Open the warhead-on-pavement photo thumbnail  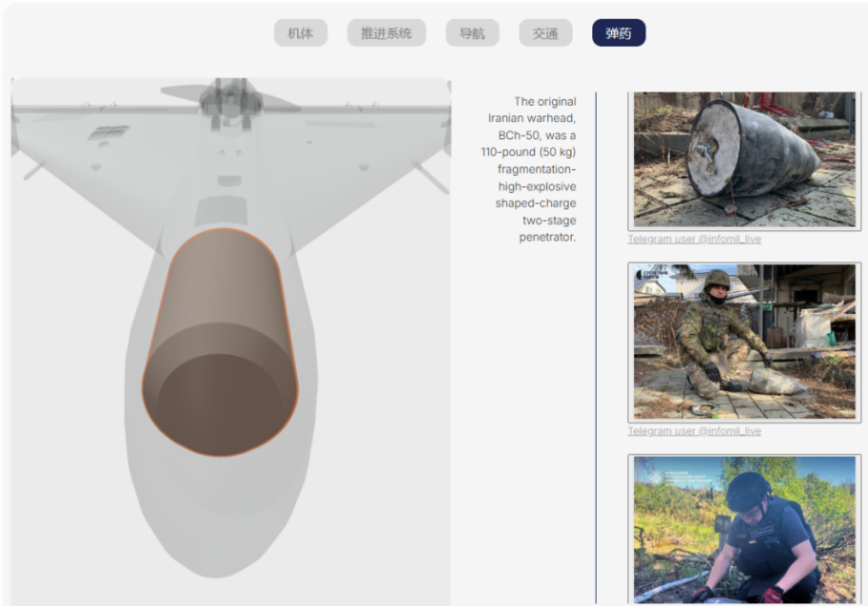coord(744,160)
